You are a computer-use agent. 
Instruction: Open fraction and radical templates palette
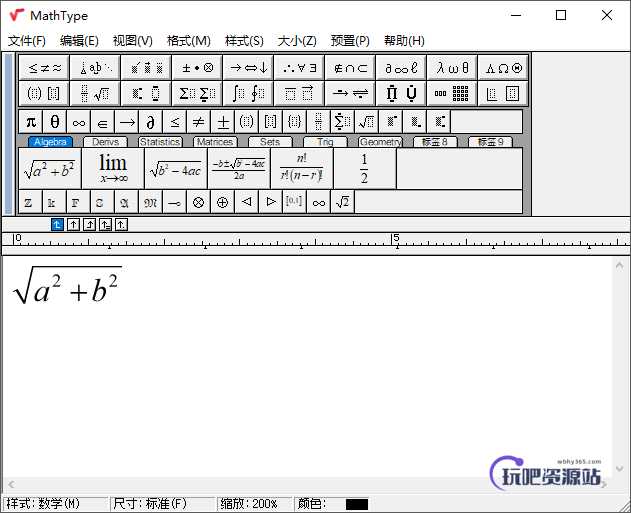[x=95, y=93]
